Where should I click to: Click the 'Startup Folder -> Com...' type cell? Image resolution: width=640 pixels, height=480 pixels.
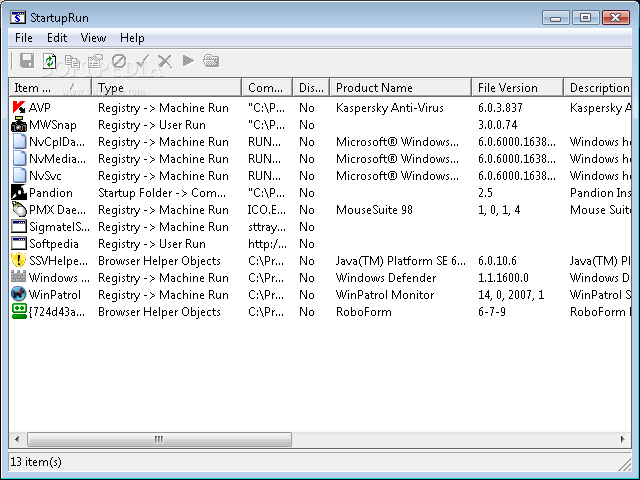click(162, 193)
